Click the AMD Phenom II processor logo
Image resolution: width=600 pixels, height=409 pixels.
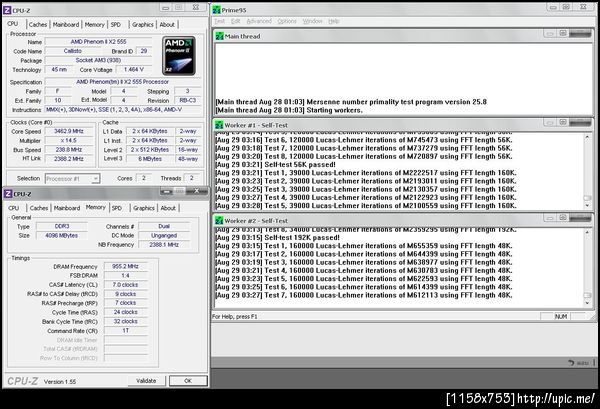pyautogui.click(x=179, y=56)
